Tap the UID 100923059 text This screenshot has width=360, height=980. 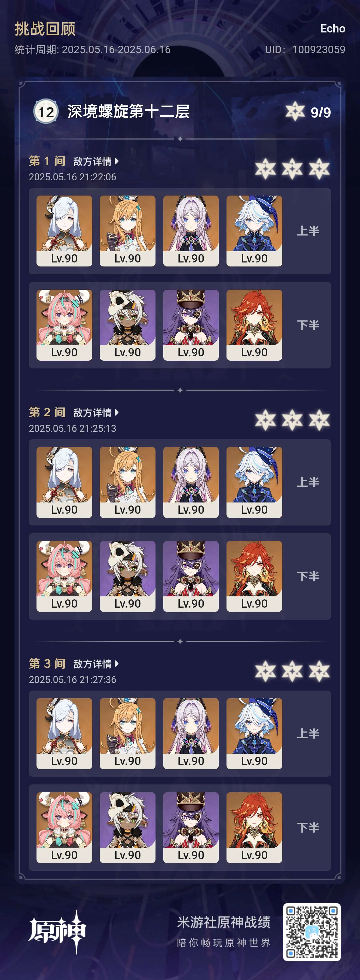(x=305, y=49)
